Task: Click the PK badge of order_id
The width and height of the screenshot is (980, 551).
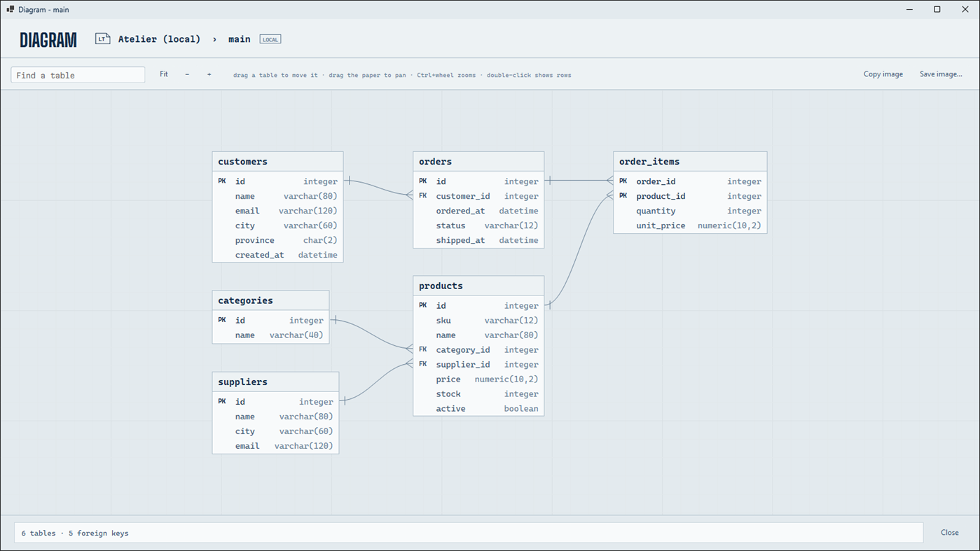Action: click(623, 181)
